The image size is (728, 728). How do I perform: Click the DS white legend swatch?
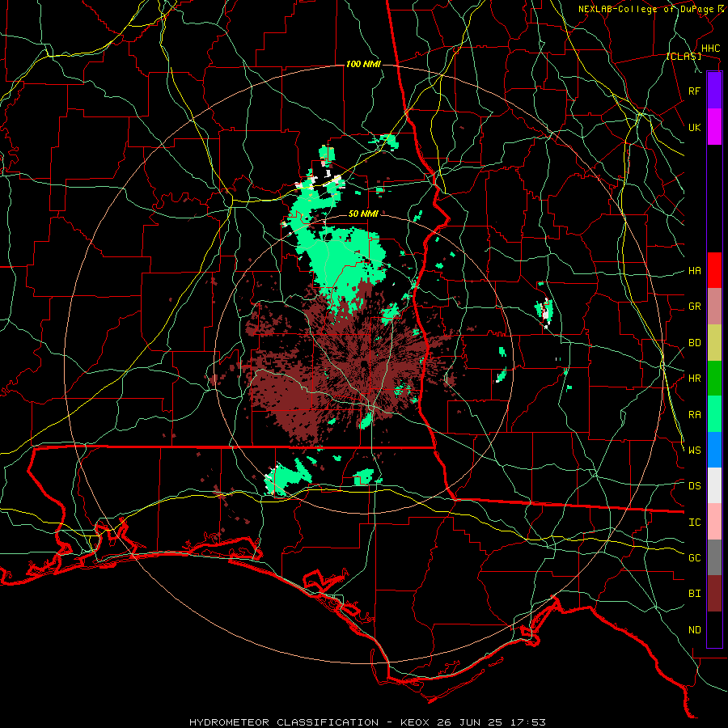(x=714, y=485)
